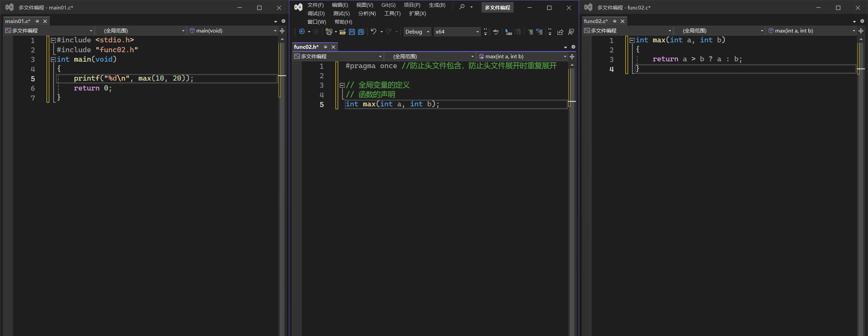Viewport: 868px width, 336px height.
Task: Click the Live Share collaborator icon
Action: pyautogui.click(x=571, y=31)
